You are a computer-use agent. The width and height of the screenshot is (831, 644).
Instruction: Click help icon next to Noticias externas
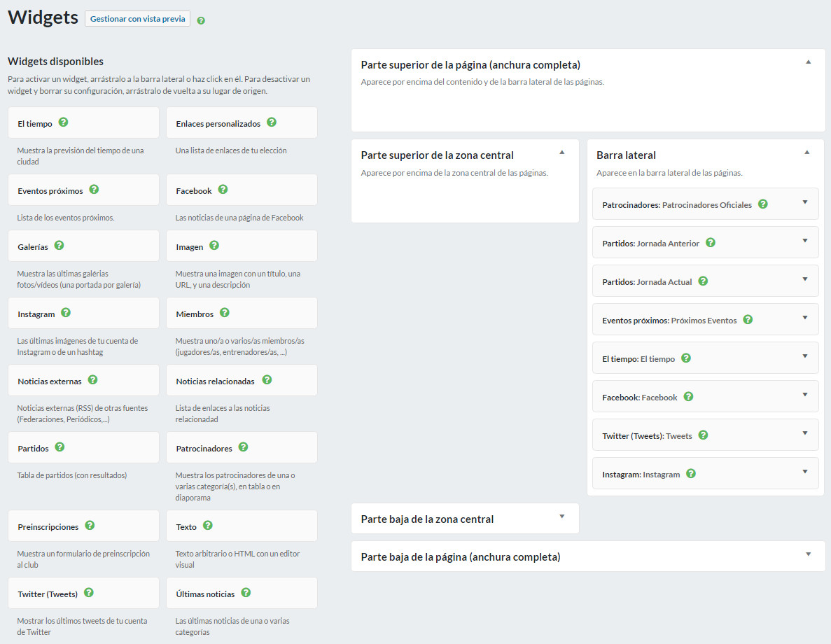tap(92, 380)
